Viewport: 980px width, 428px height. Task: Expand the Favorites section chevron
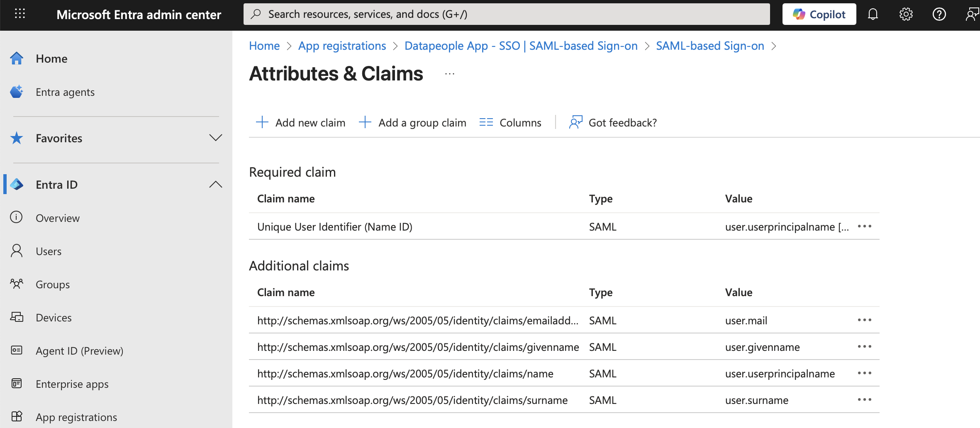point(216,138)
